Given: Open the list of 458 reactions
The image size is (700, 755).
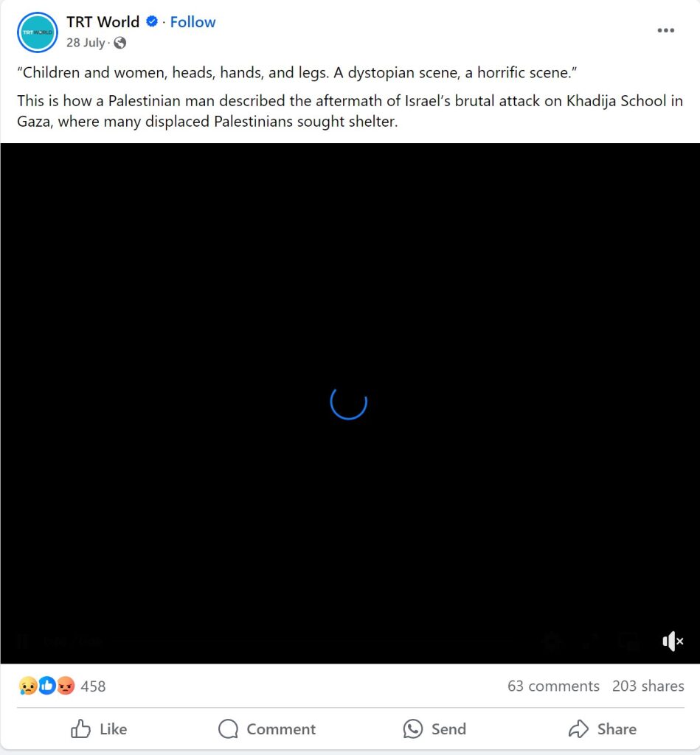Looking at the screenshot, I should [93, 686].
